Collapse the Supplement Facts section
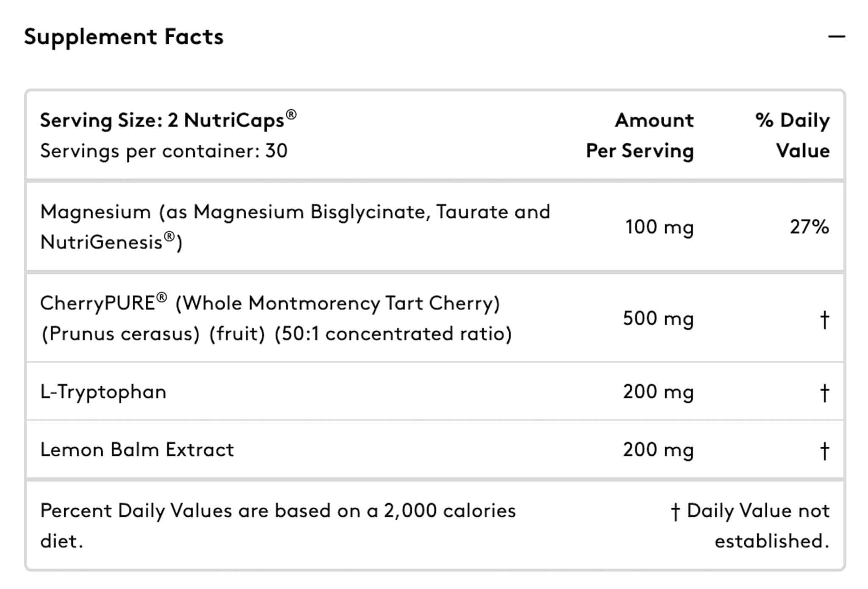 click(837, 37)
